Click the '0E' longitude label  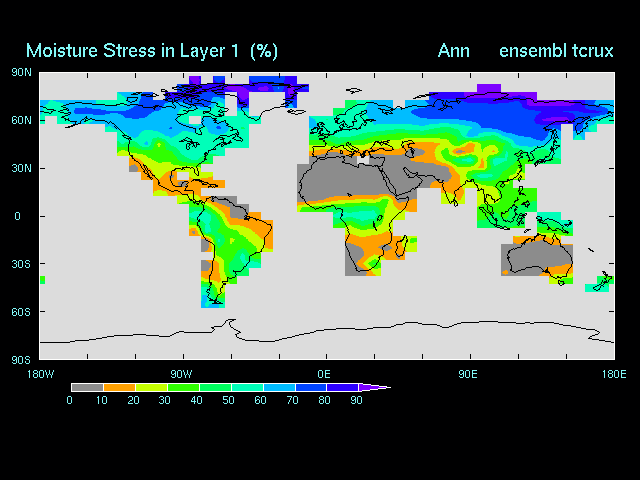[x=324, y=374]
